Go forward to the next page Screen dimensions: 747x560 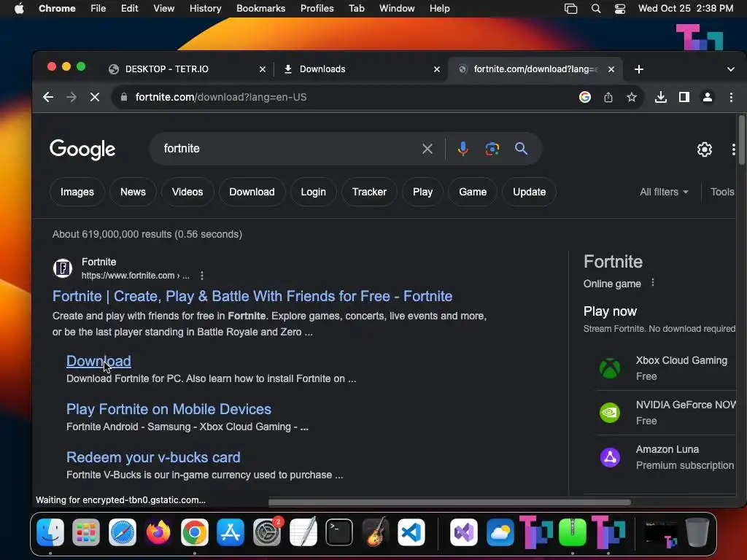71,97
